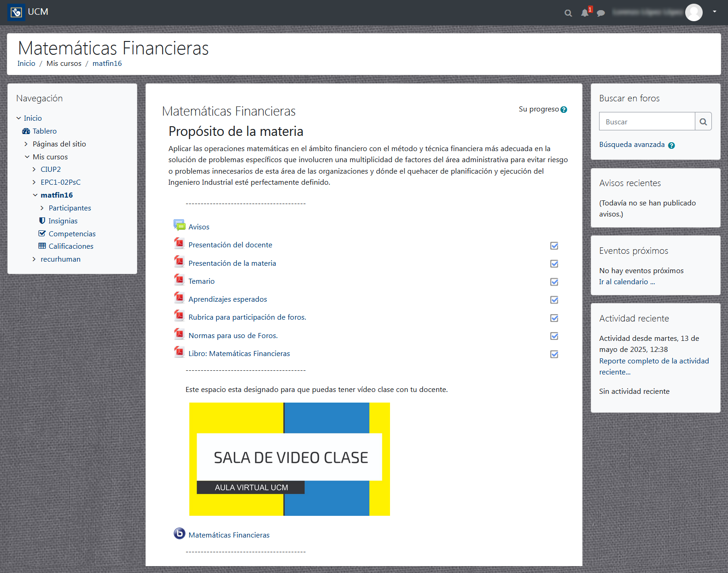
Task: Toggle completion checkbox for Aprendizajes esperados
Action: 554,300
